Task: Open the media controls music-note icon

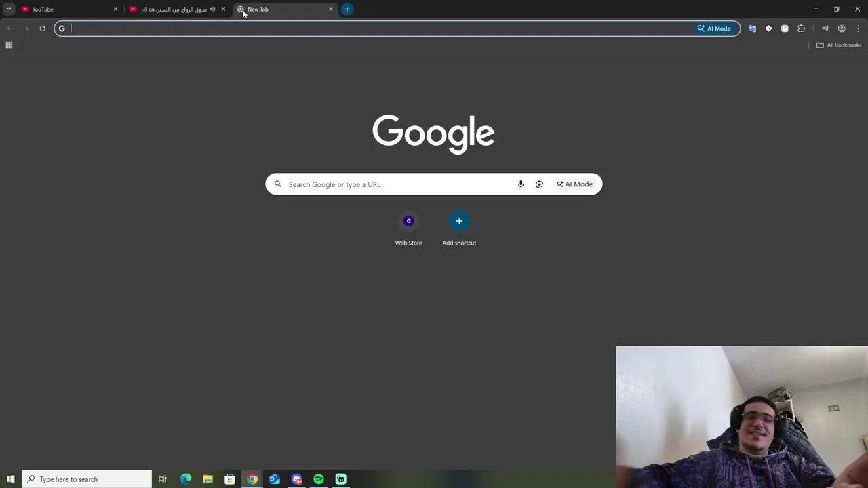Action: click(x=825, y=28)
